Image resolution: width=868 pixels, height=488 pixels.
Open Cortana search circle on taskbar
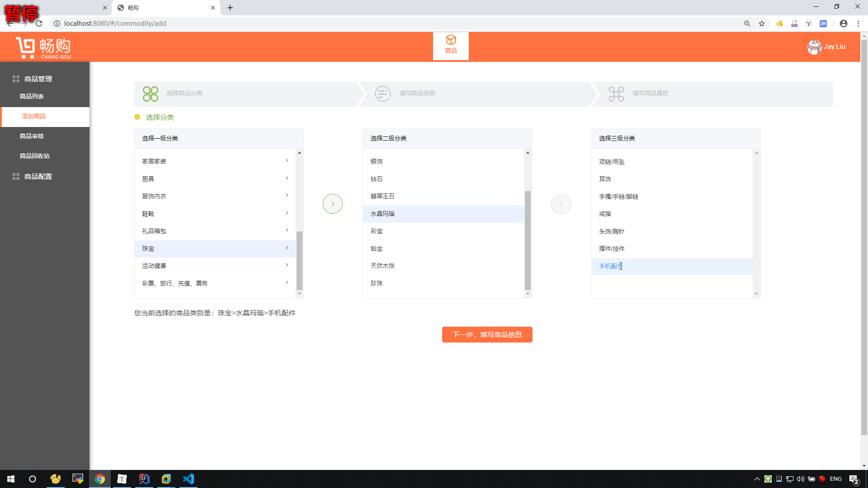coord(33,479)
